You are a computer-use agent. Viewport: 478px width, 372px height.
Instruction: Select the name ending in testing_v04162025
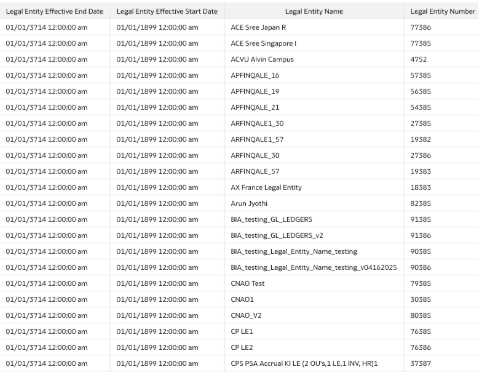314,267
